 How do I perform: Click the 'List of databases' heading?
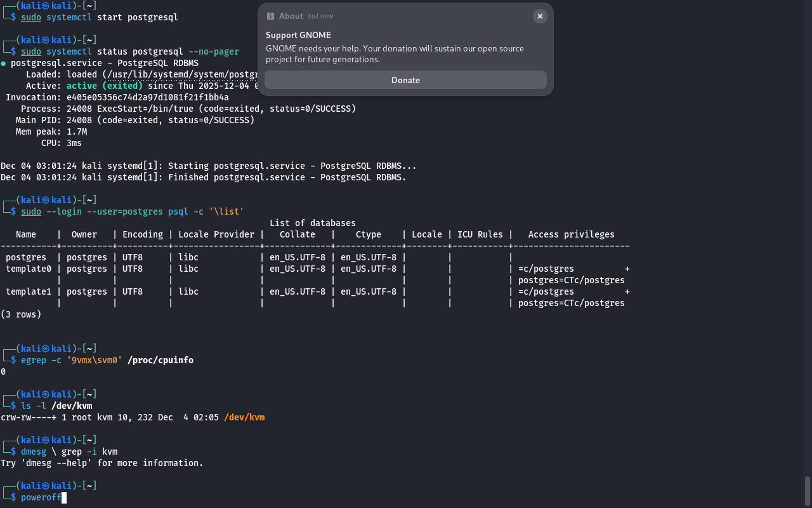312,223
